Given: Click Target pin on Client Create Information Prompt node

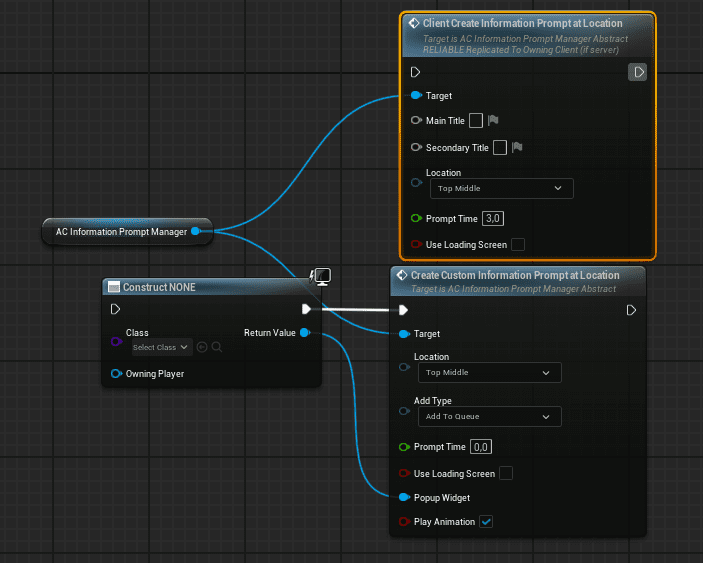Looking at the screenshot, I should [x=416, y=95].
